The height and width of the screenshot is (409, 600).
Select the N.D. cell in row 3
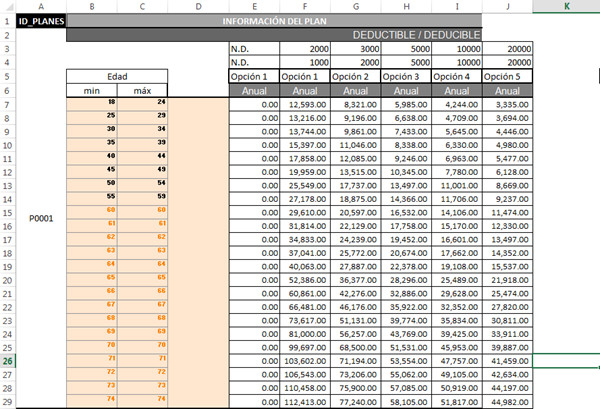(253, 48)
